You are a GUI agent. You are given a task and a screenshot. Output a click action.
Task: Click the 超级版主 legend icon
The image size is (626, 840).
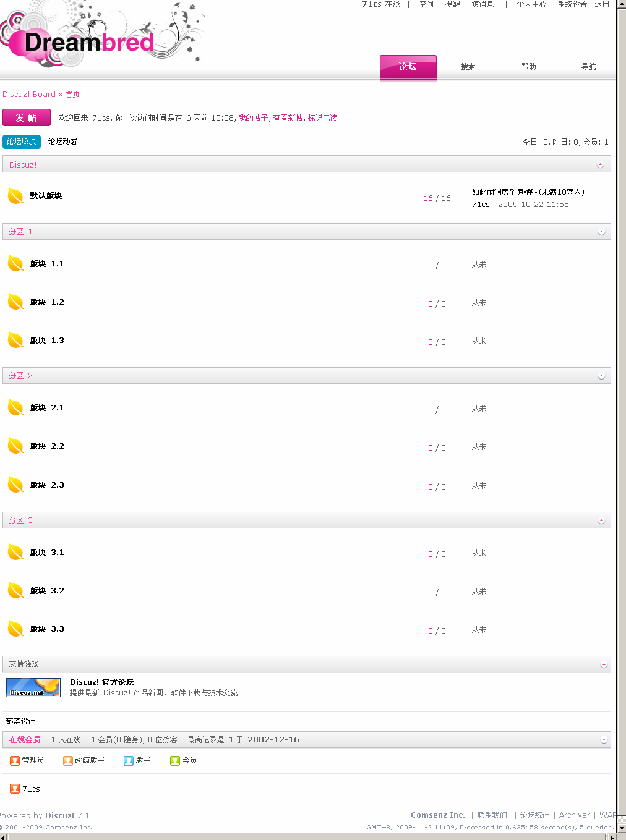[x=68, y=761]
